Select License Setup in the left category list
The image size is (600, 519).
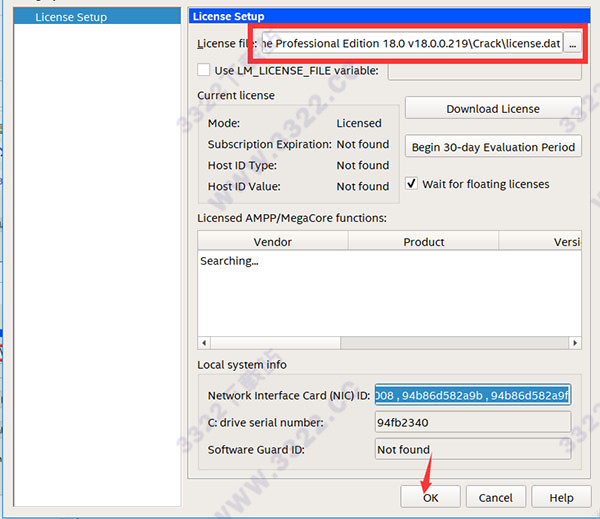pos(97,17)
